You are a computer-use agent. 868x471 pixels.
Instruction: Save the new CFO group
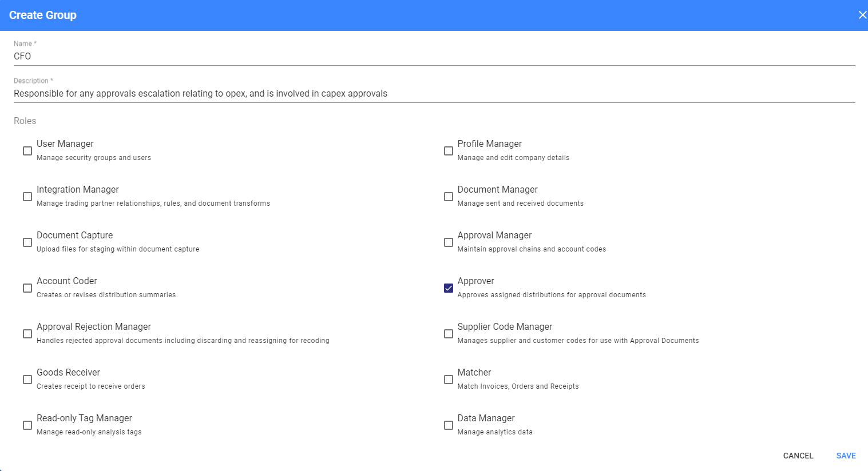[x=846, y=456]
